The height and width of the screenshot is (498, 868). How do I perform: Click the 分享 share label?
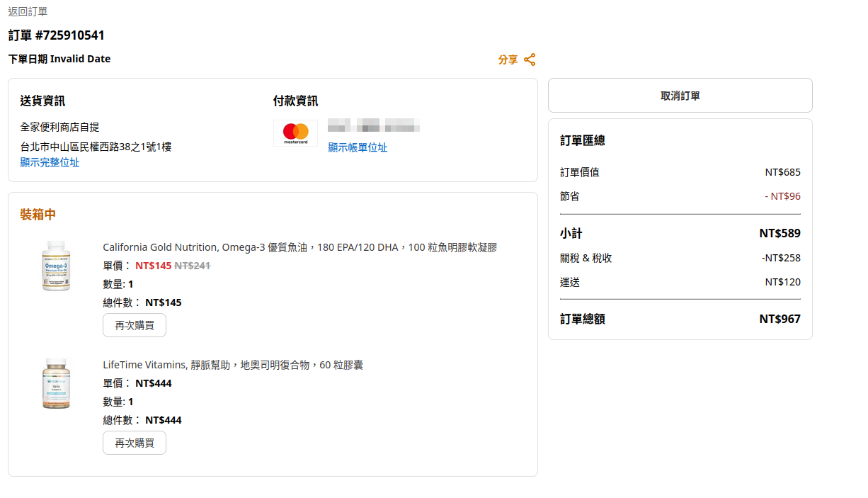[x=508, y=60]
